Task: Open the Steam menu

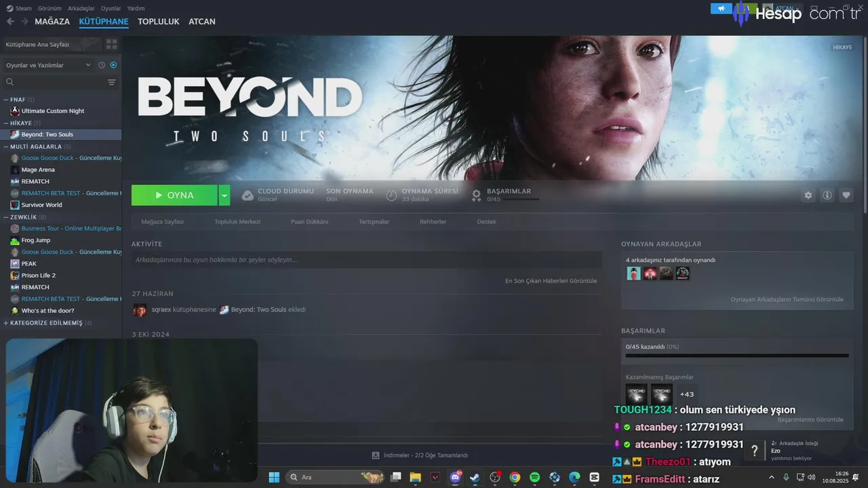Action: pos(20,8)
